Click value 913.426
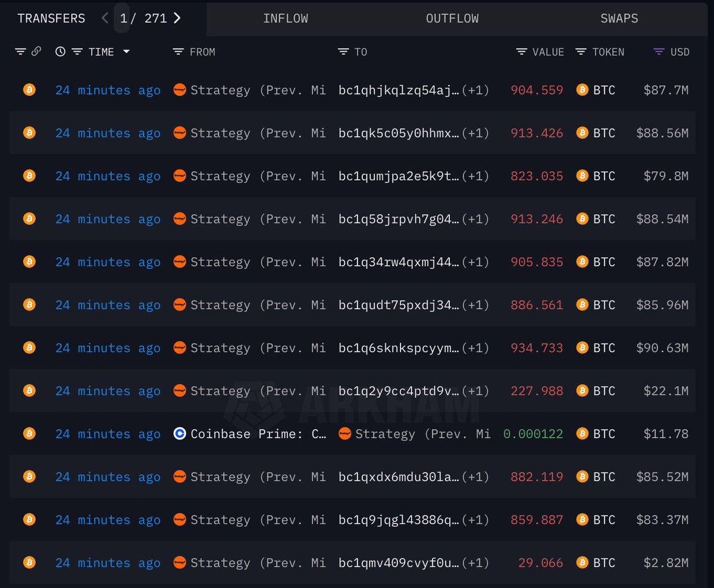714x588 pixels. (537, 133)
